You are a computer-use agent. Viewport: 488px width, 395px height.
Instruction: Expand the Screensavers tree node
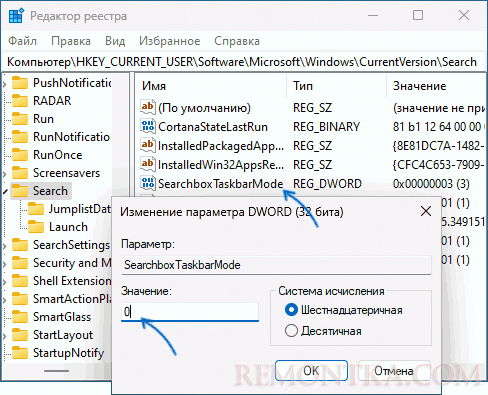[5, 173]
